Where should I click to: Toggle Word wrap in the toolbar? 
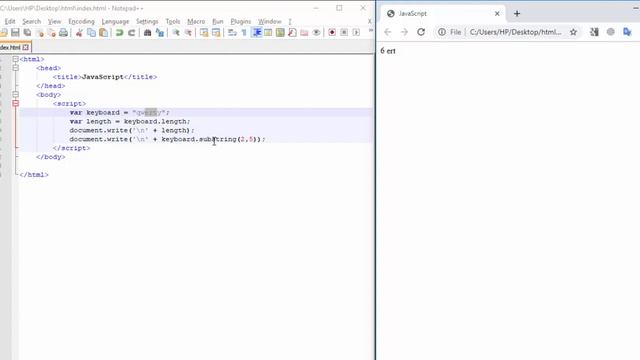pyautogui.click(x=232, y=33)
